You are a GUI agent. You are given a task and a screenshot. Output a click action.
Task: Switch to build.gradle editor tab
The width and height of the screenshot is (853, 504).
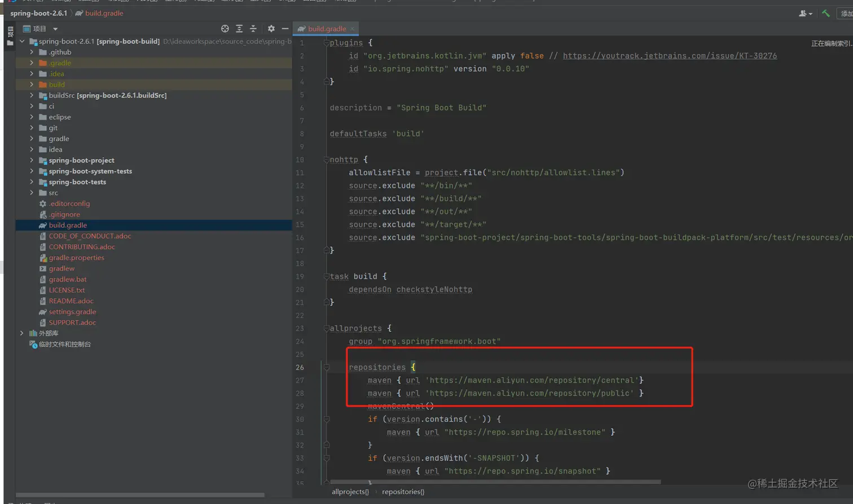click(x=327, y=29)
